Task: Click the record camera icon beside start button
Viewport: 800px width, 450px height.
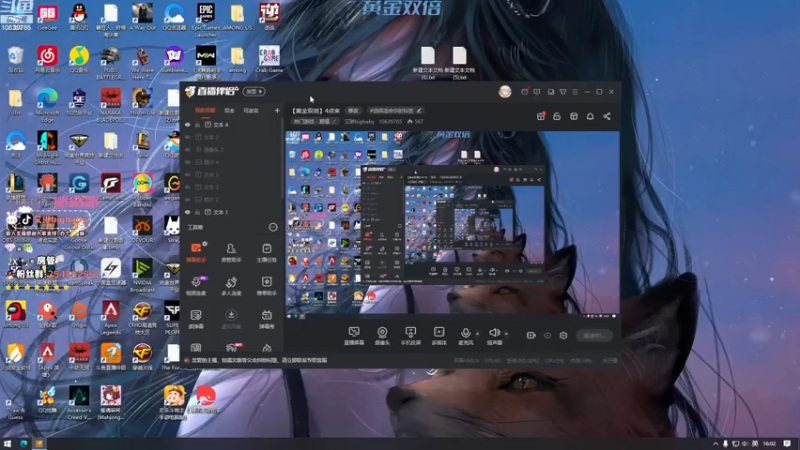Action: [531, 335]
